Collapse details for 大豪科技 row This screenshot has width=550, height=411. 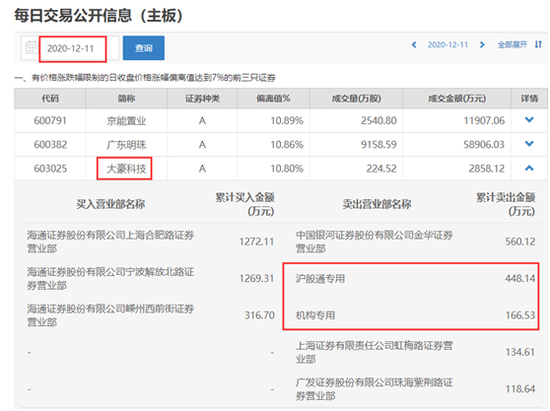pyautogui.click(x=529, y=168)
